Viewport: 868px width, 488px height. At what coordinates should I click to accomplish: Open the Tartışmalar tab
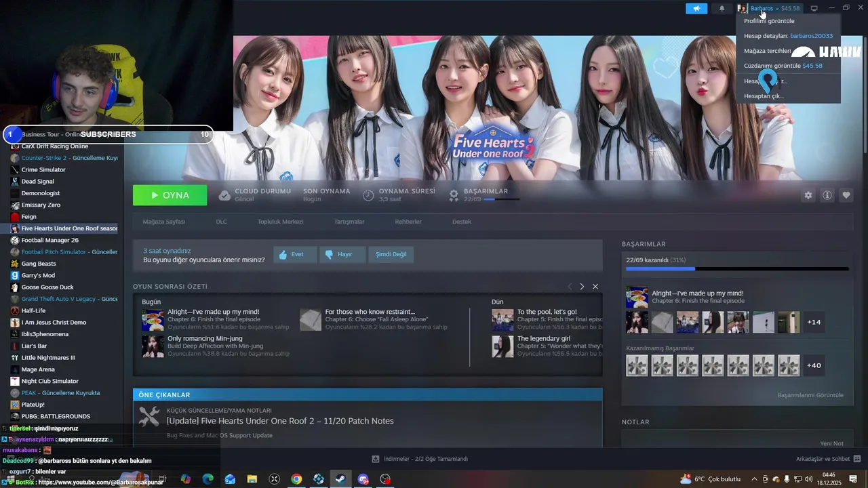click(x=349, y=222)
